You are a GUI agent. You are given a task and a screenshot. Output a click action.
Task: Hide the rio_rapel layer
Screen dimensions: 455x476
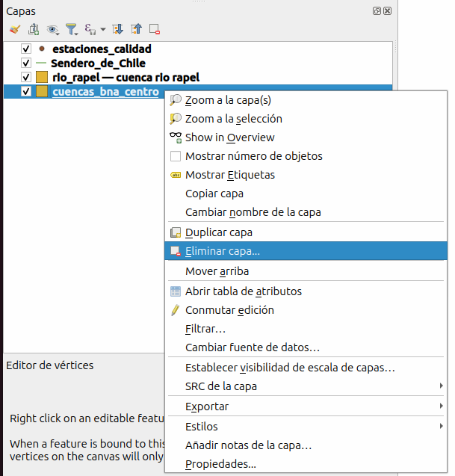[x=26, y=78]
